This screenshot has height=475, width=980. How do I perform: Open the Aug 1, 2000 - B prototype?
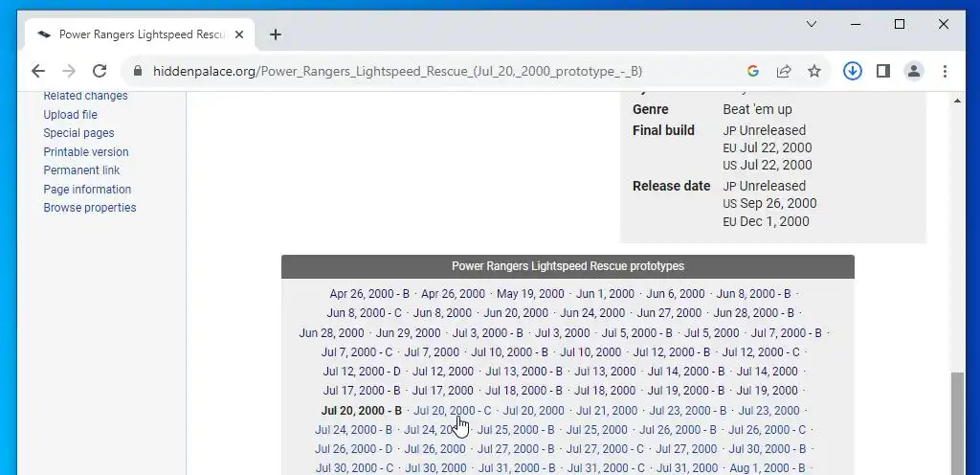(768, 468)
